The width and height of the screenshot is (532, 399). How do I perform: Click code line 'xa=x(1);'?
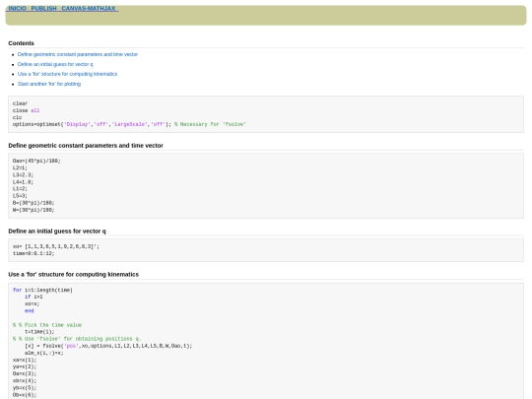(25, 360)
